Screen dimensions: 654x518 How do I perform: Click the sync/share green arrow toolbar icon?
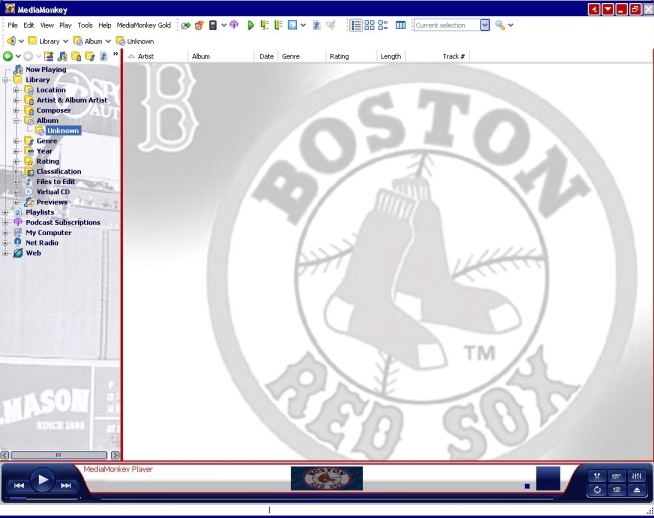click(x=186, y=25)
